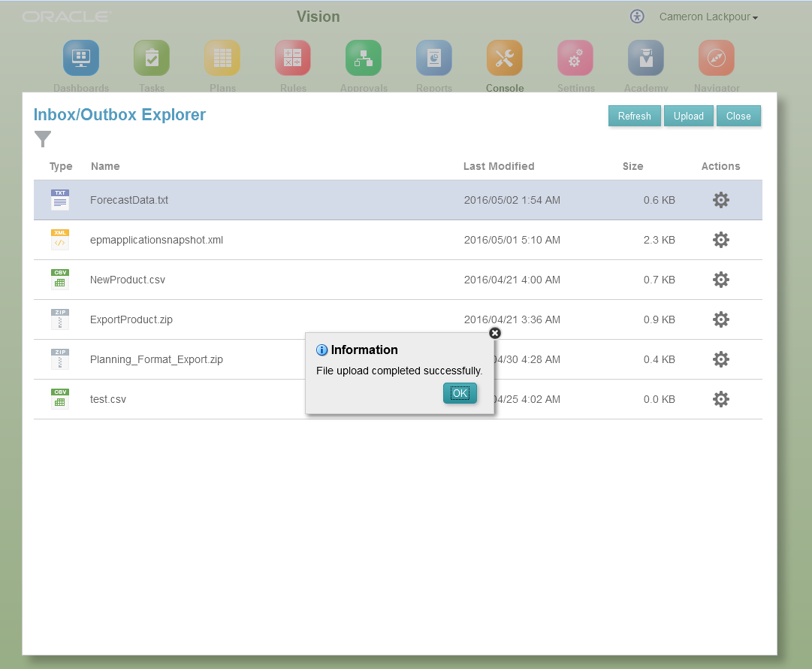Open the Tasks icon
The image size is (812, 669).
(x=152, y=58)
